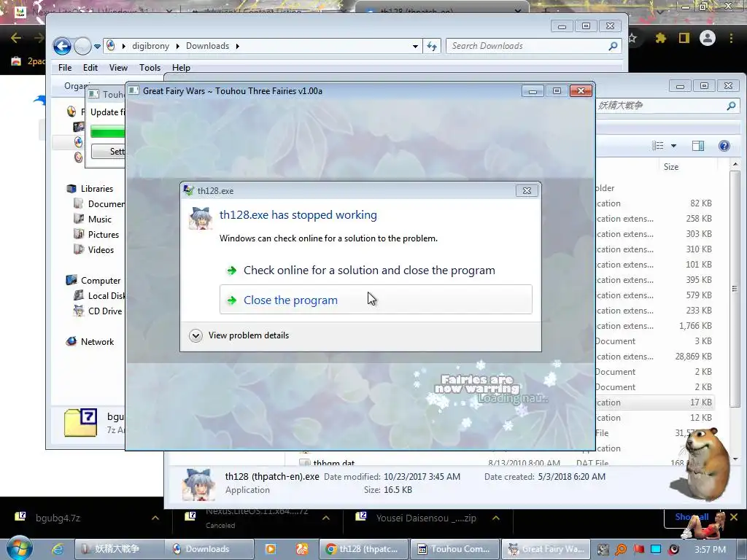747x560 pixels.
Task: Click the Downloads breadcrumb segment
Action: (x=207, y=46)
